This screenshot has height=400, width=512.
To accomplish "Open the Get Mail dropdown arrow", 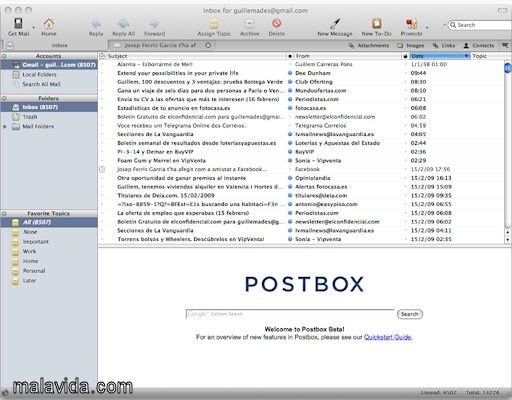I will click(x=33, y=27).
